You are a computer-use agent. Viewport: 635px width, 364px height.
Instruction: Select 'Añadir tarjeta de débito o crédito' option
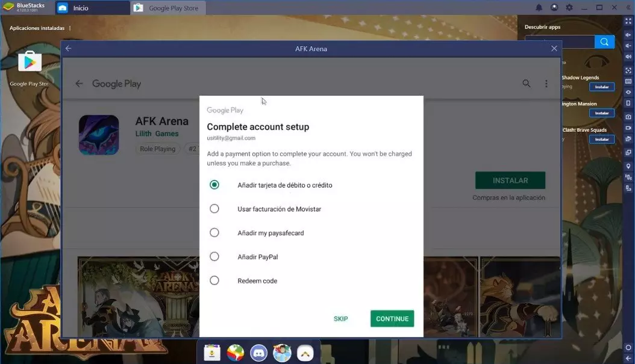[x=214, y=185]
